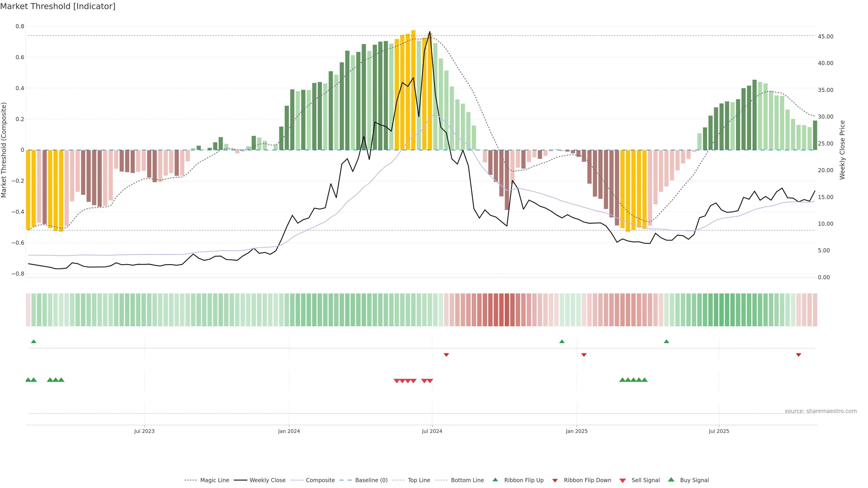Viewport: 868px width, 488px height.
Task: Click ribbon flip up marker near Jan 2025
Action: [x=562, y=342]
